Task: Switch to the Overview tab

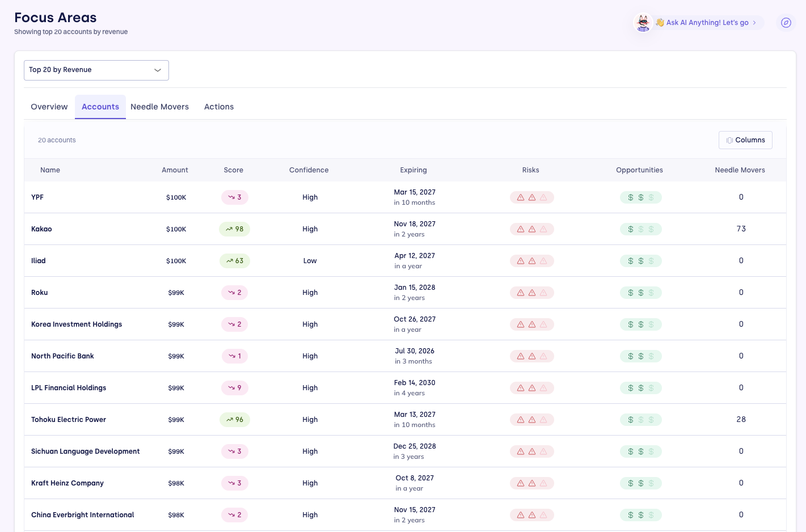Action: coord(49,107)
